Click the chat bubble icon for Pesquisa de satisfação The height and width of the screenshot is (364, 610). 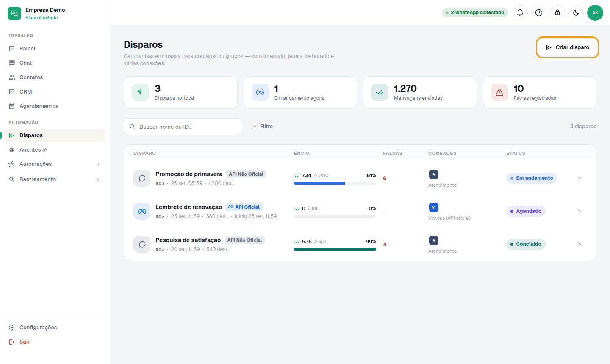click(x=142, y=244)
